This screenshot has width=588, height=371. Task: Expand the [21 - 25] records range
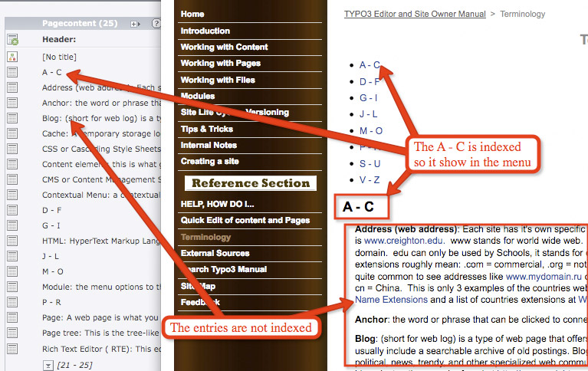coord(48,364)
